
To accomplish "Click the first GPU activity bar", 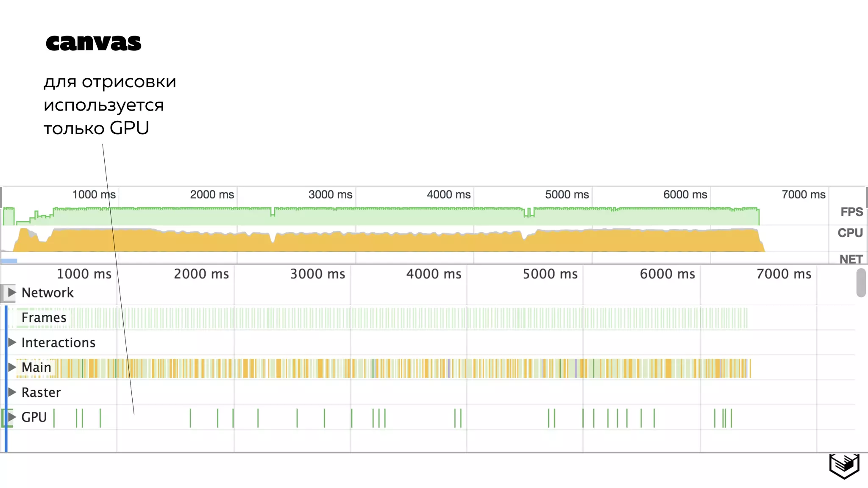I will click(x=54, y=418).
